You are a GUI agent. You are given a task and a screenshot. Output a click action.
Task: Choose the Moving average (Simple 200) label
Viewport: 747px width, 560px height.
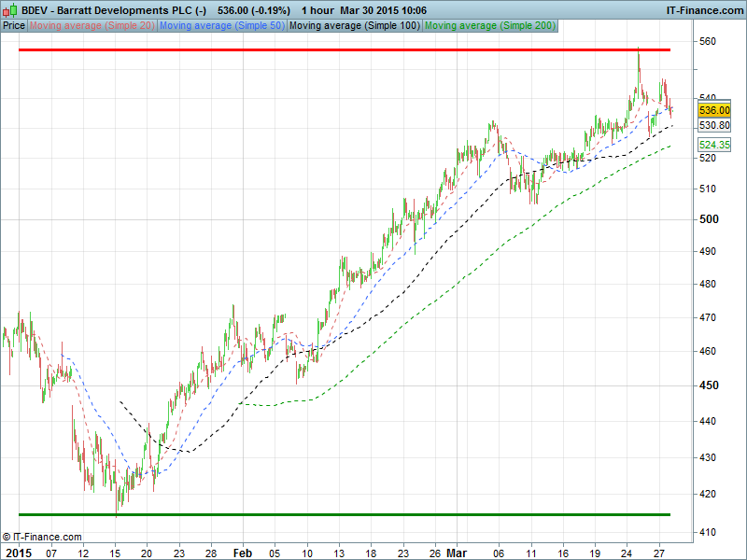(489, 25)
